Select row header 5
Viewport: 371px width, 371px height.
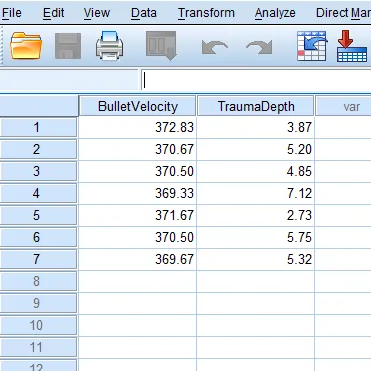(x=38, y=215)
